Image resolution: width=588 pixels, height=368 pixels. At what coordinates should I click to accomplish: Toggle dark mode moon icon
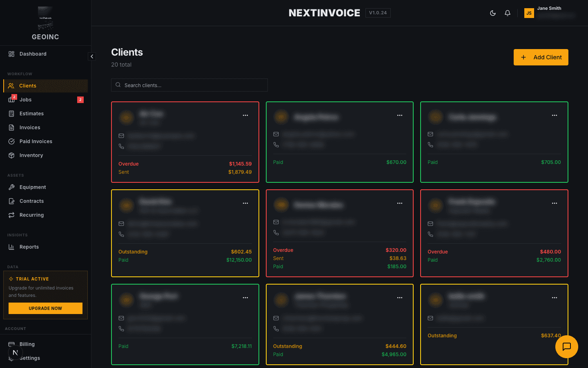tap(493, 13)
